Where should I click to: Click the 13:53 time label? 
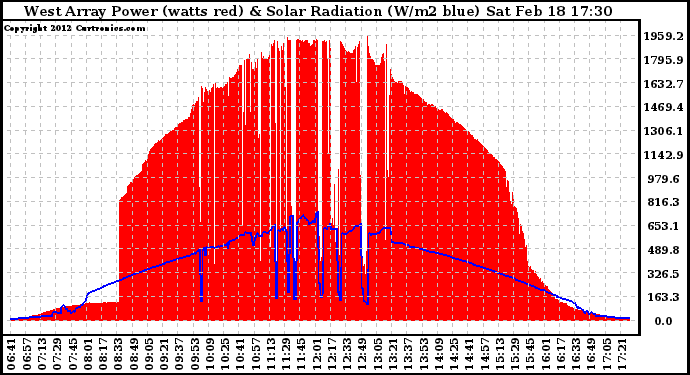(x=423, y=354)
